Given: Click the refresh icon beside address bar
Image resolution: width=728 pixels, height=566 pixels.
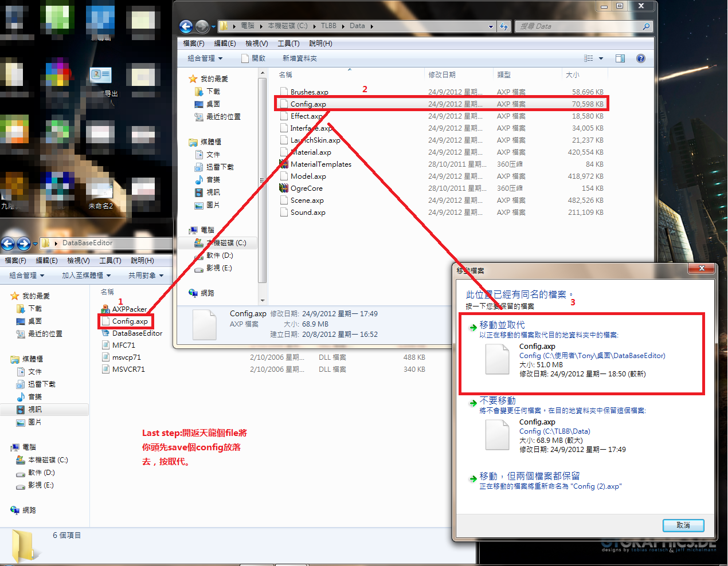Looking at the screenshot, I should (x=504, y=26).
